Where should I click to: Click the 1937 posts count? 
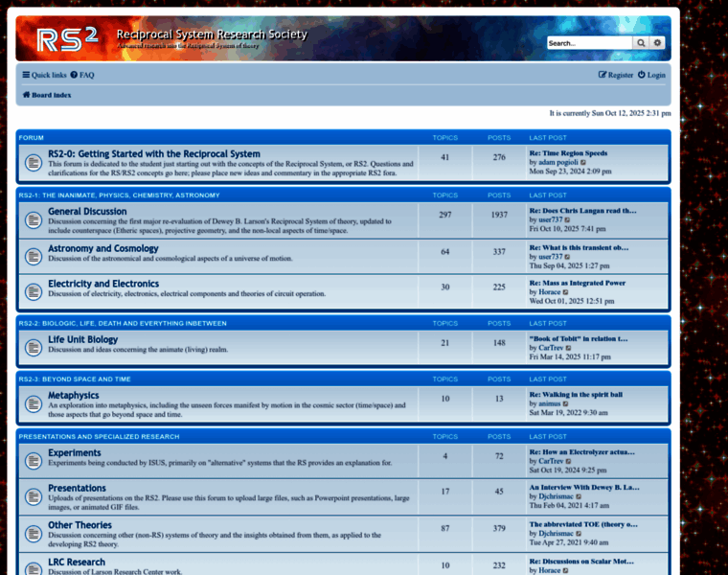(x=499, y=215)
